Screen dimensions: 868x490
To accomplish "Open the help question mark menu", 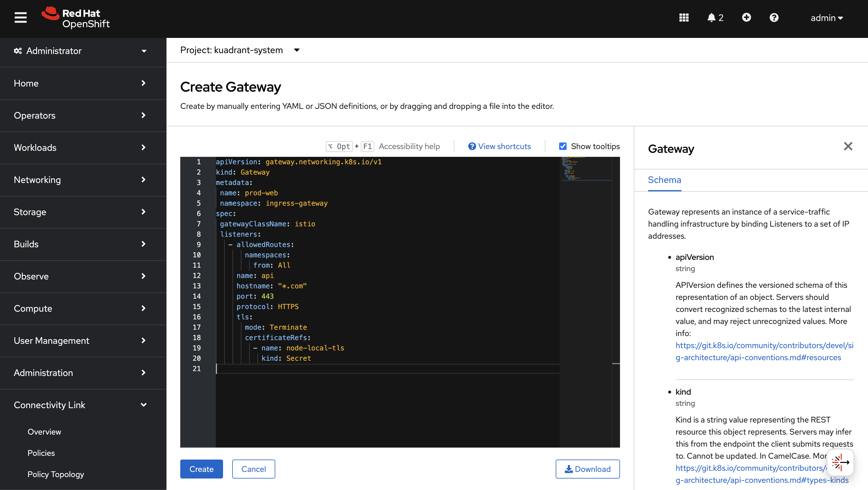I will pos(774,18).
